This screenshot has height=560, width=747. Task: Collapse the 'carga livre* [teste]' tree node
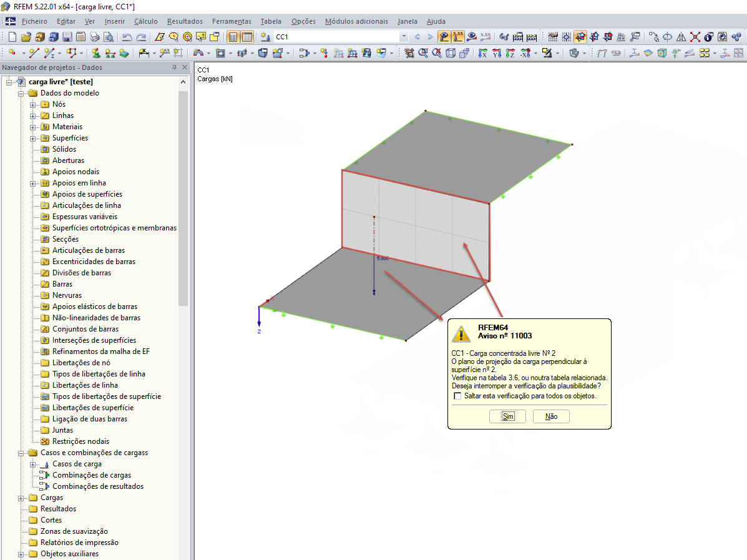point(9,82)
